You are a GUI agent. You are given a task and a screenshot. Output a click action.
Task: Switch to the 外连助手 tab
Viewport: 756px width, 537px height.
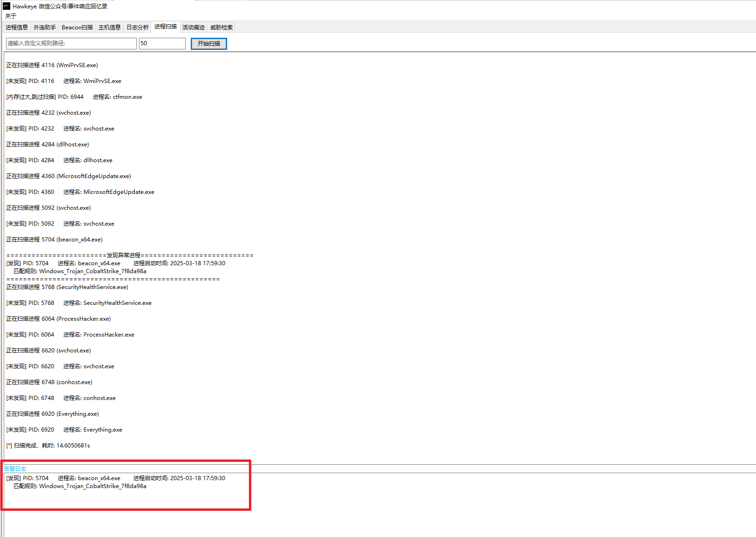tap(45, 28)
